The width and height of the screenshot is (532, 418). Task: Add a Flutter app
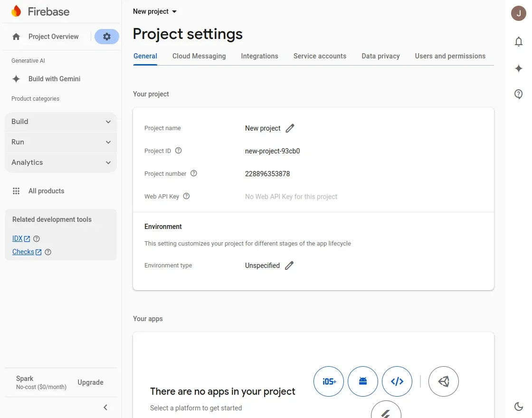[x=386, y=409]
